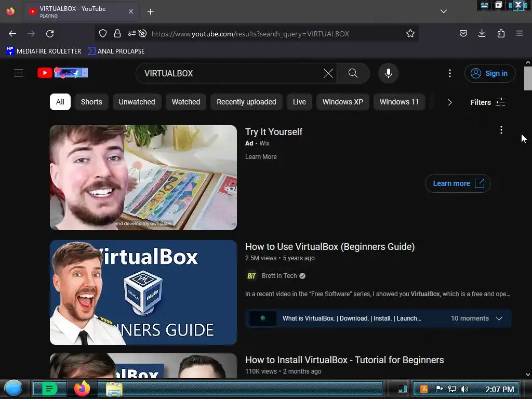Open the Beginners Guide video thumbnail

tap(143, 292)
